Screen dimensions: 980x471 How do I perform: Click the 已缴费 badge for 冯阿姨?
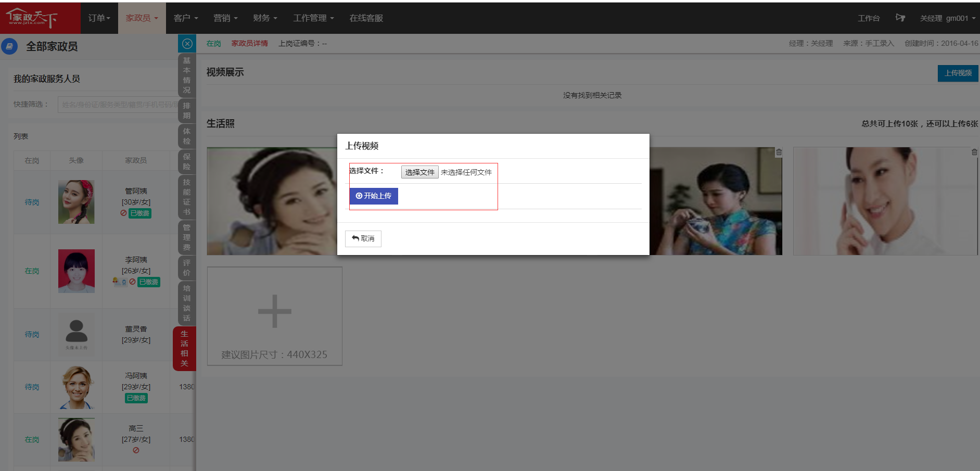(136, 398)
